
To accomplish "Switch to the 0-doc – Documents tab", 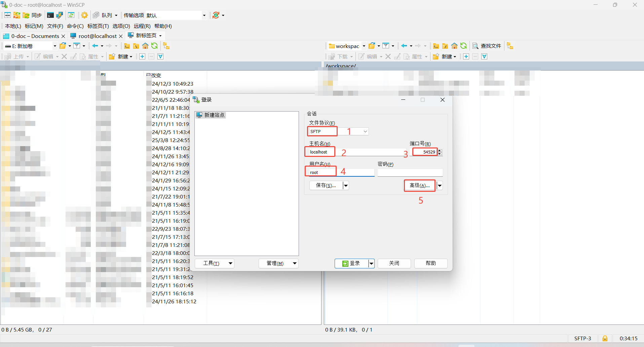I will pyautogui.click(x=35, y=36).
